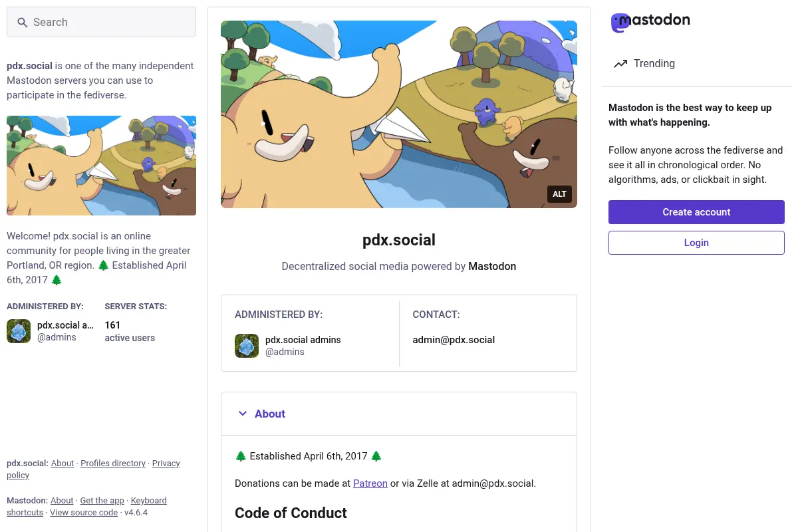Screen dimensions: 798x532
Task: Click the pdx.social About footer link
Action: (x=63, y=464)
